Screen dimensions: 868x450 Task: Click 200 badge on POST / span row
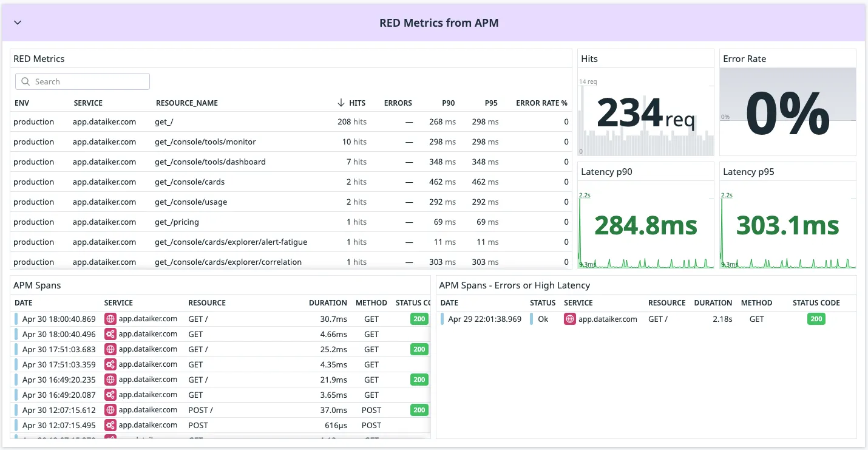tap(419, 410)
